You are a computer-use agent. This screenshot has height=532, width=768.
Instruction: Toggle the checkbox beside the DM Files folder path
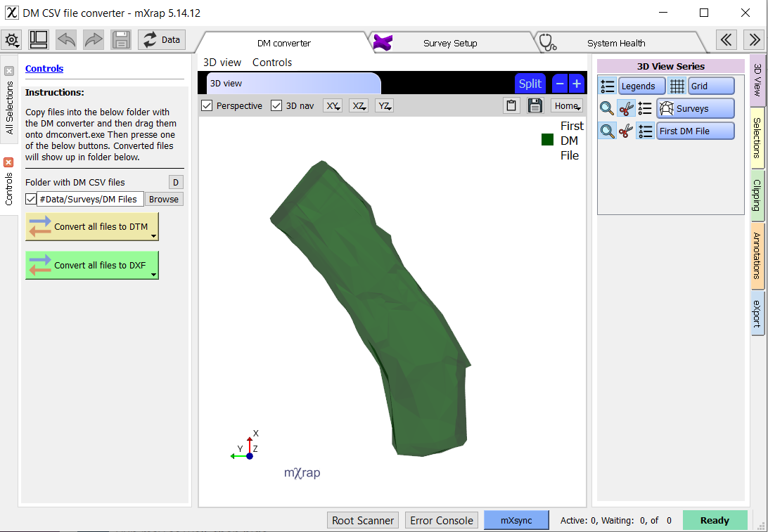[x=31, y=199]
